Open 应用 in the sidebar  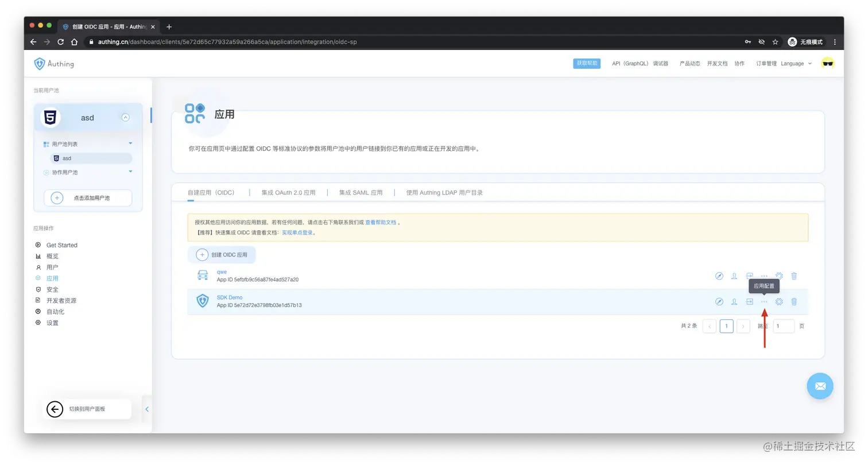(x=52, y=278)
